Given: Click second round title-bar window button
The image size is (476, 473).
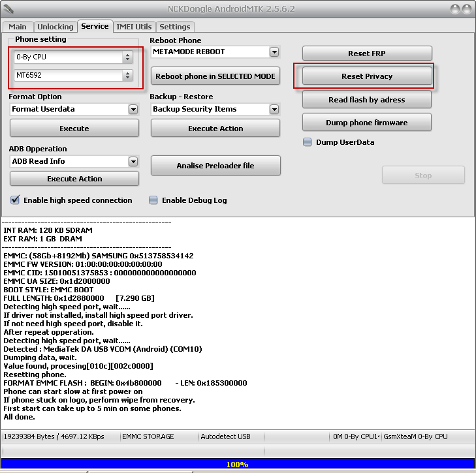Looking at the screenshot, I should point(467,9).
